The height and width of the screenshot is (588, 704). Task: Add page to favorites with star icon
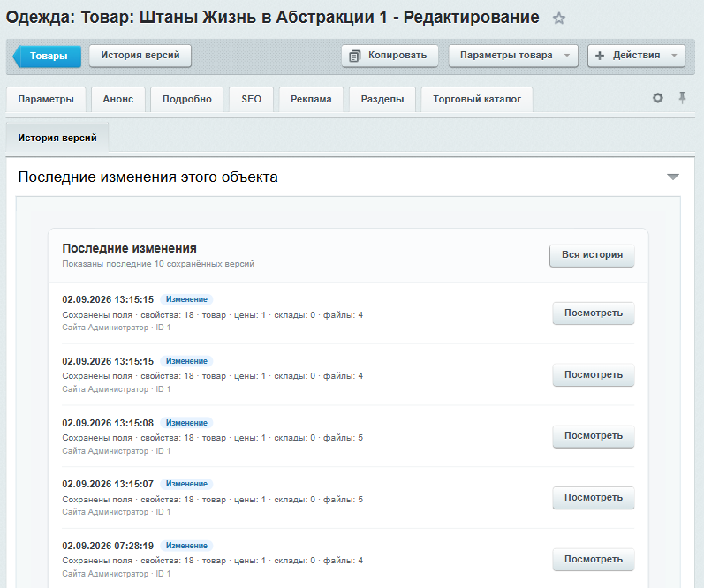pos(558,19)
